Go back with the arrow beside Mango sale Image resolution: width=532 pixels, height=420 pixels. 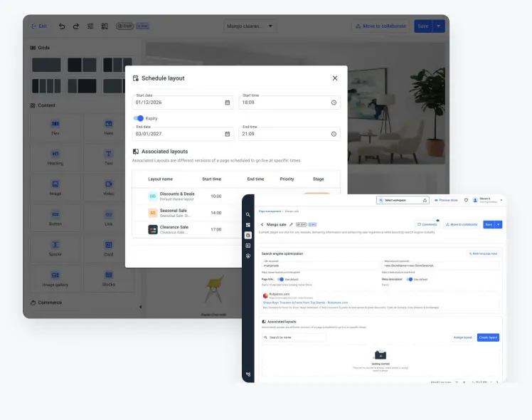[262, 224]
